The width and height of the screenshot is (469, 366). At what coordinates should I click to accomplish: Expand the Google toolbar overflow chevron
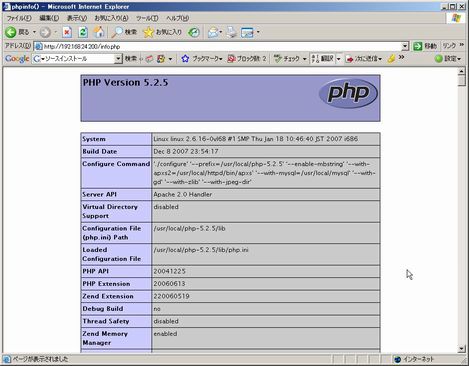(x=401, y=57)
